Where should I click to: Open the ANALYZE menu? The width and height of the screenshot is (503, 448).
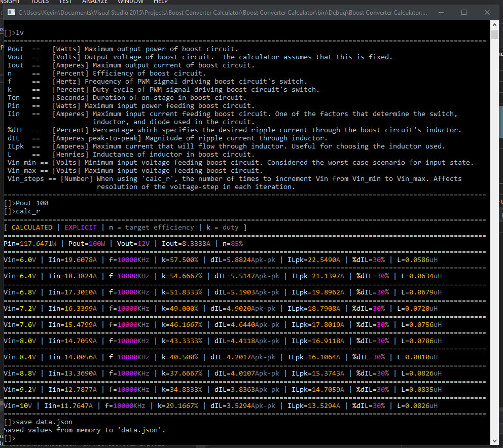coord(95,2)
